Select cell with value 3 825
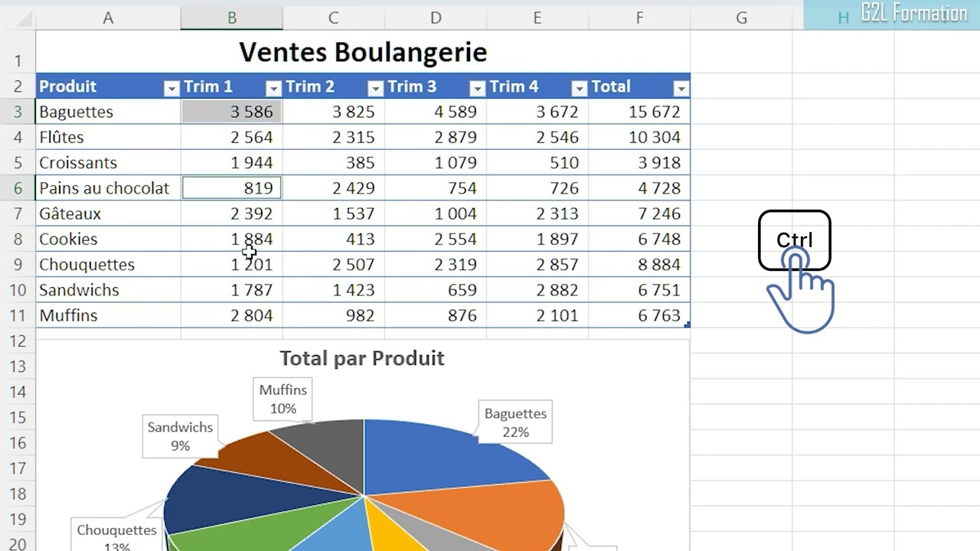 tap(334, 112)
